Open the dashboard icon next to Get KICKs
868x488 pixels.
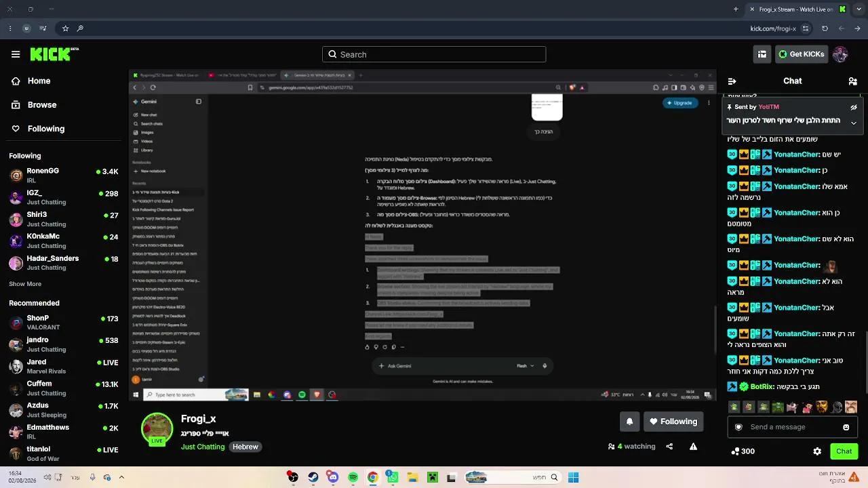click(762, 54)
